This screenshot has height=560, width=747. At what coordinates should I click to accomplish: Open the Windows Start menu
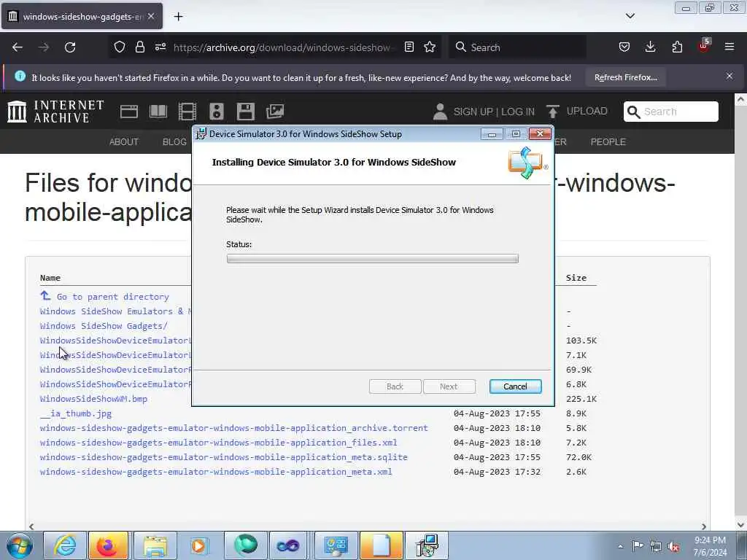coord(19,545)
